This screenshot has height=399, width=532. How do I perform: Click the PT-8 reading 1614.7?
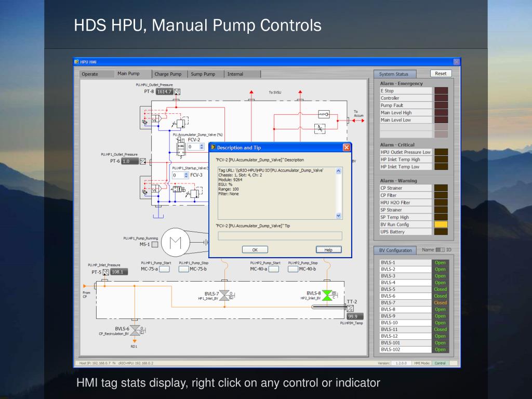tap(164, 91)
